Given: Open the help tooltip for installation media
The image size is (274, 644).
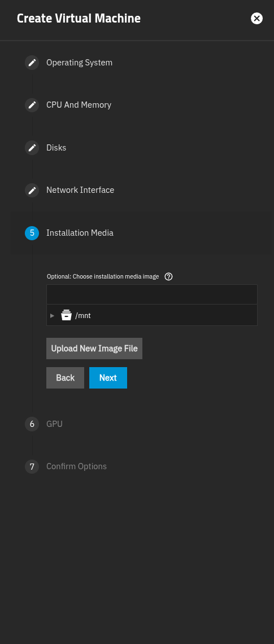Looking at the screenshot, I should 168,276.
